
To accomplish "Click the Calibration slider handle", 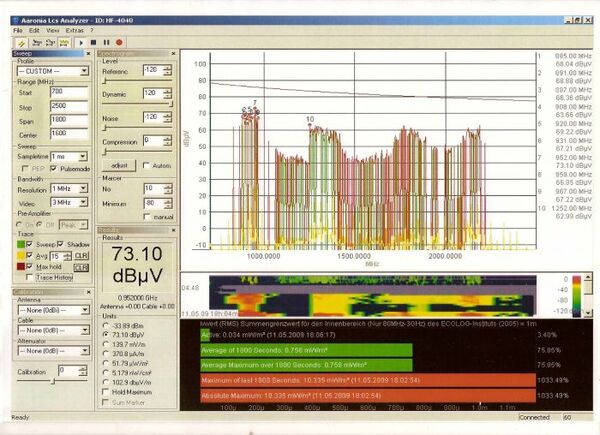I will click(x=54, y=381).
